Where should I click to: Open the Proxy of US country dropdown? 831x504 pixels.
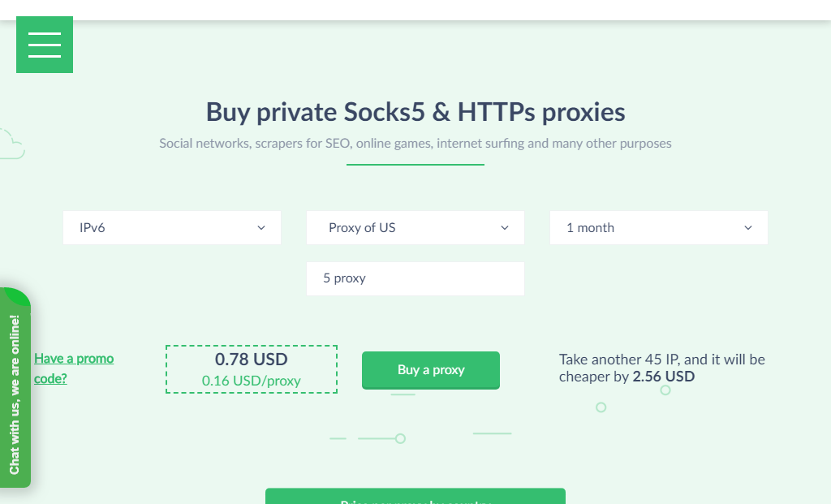coord(415,228)
